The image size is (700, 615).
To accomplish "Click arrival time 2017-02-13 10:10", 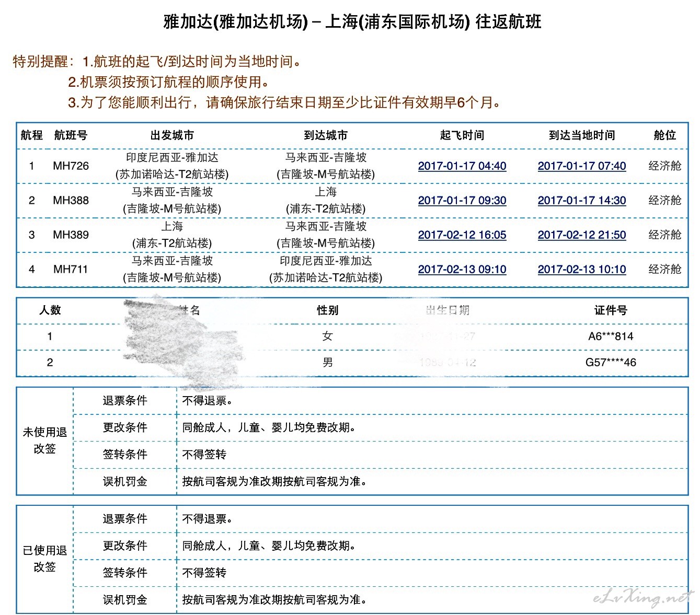I will 582,270.
